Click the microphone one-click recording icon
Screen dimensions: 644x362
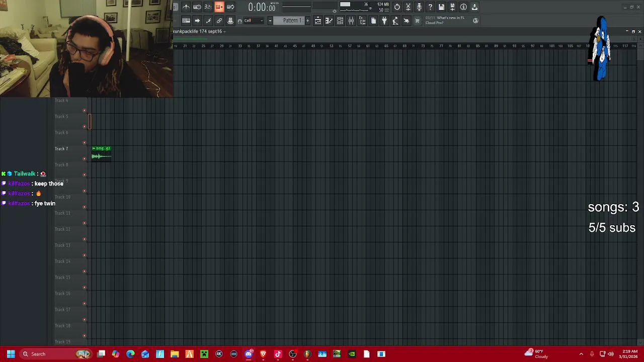tap(419, 7)
